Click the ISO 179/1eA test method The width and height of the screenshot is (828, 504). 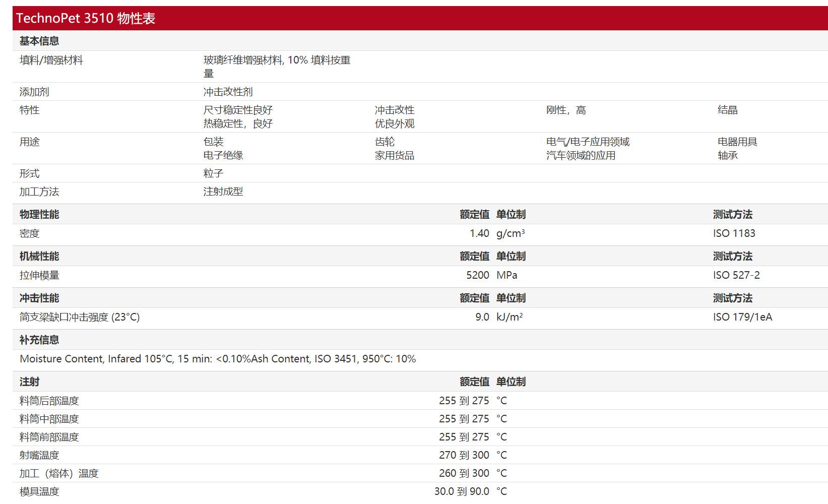(x=742, y=317)
